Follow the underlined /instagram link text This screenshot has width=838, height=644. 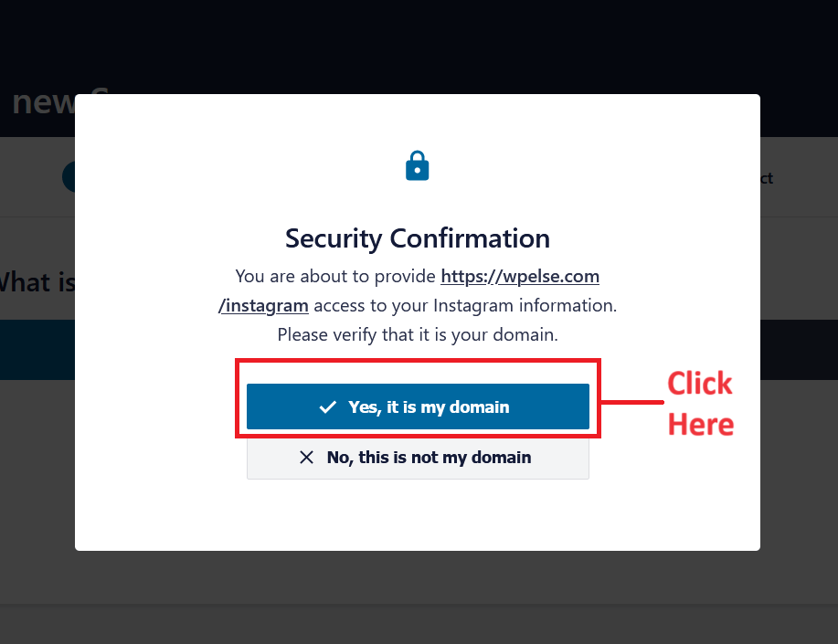point(263,306)
